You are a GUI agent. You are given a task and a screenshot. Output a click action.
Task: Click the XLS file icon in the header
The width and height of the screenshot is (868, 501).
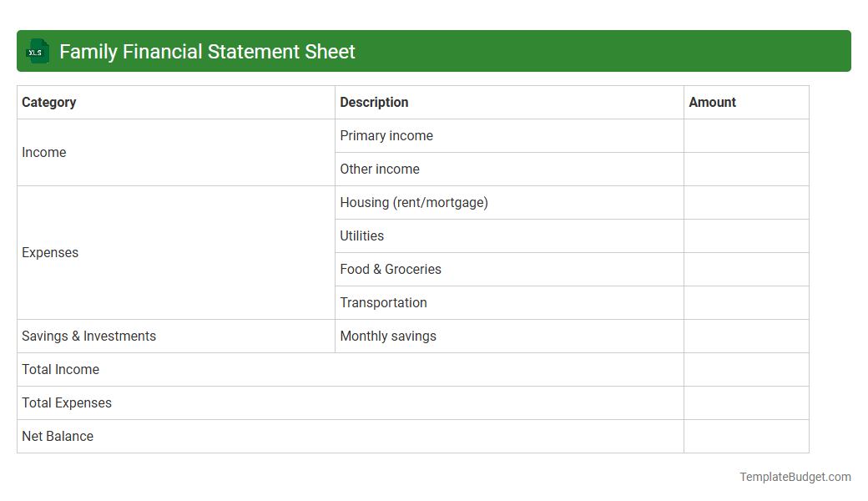(37, 51)
